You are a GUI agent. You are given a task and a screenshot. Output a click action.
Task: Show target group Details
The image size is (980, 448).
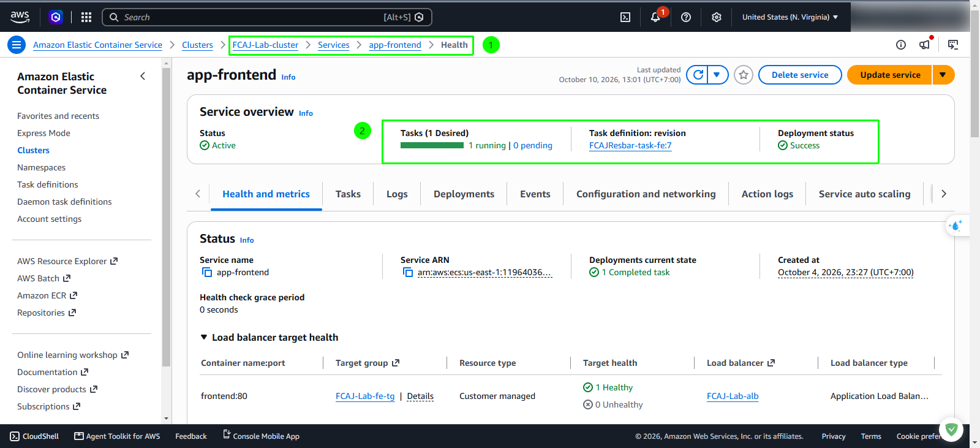[420, 396]
